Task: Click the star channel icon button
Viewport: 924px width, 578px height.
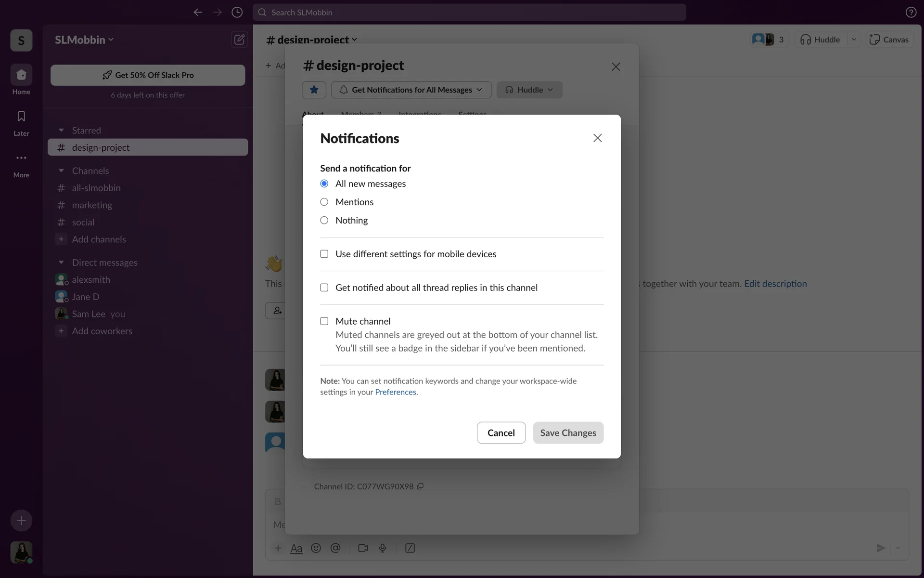Action: point(314,90)
